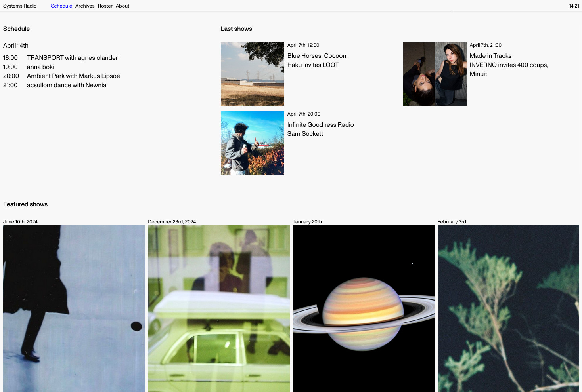Open the About page

(123, 6)
